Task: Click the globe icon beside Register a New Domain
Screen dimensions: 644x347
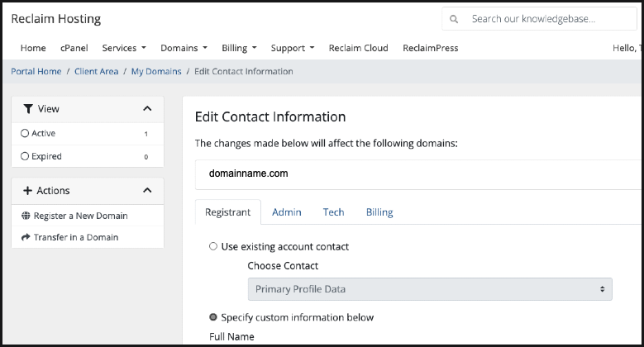Action: pos(26,216)
